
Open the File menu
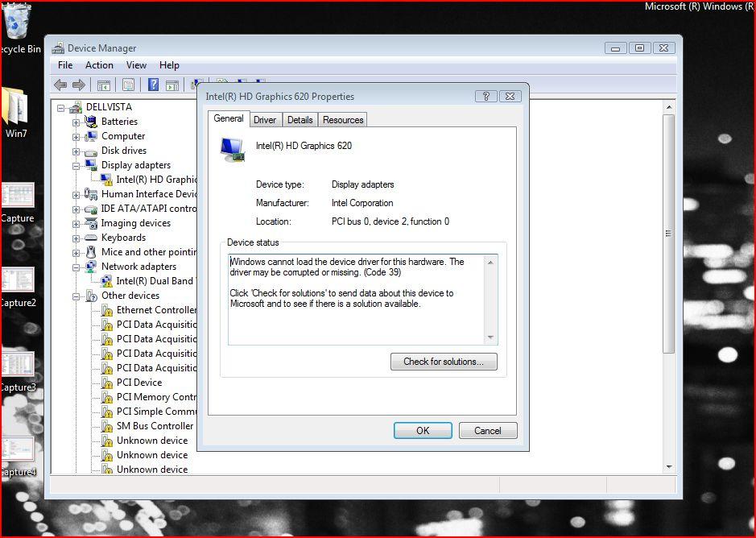65,65
